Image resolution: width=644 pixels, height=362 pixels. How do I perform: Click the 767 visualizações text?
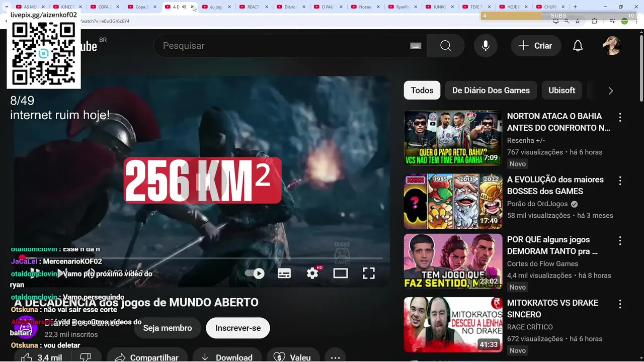[x=535, y=152]
